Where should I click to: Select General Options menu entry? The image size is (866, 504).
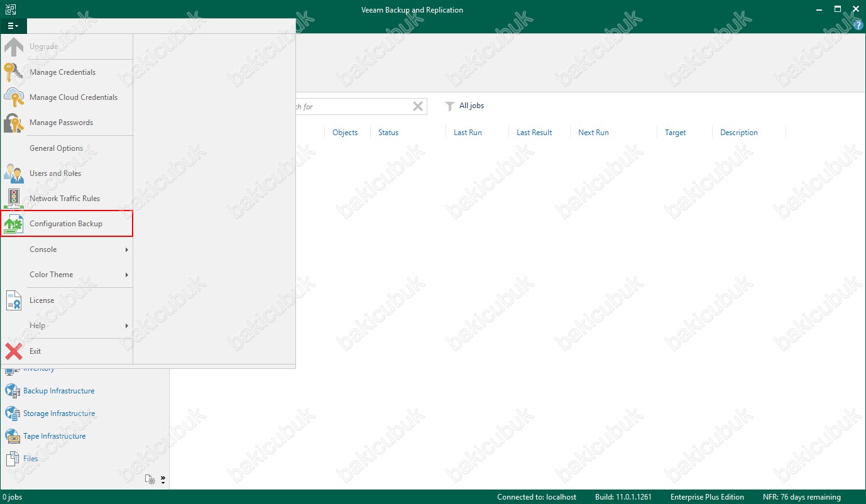pos(57,148)
